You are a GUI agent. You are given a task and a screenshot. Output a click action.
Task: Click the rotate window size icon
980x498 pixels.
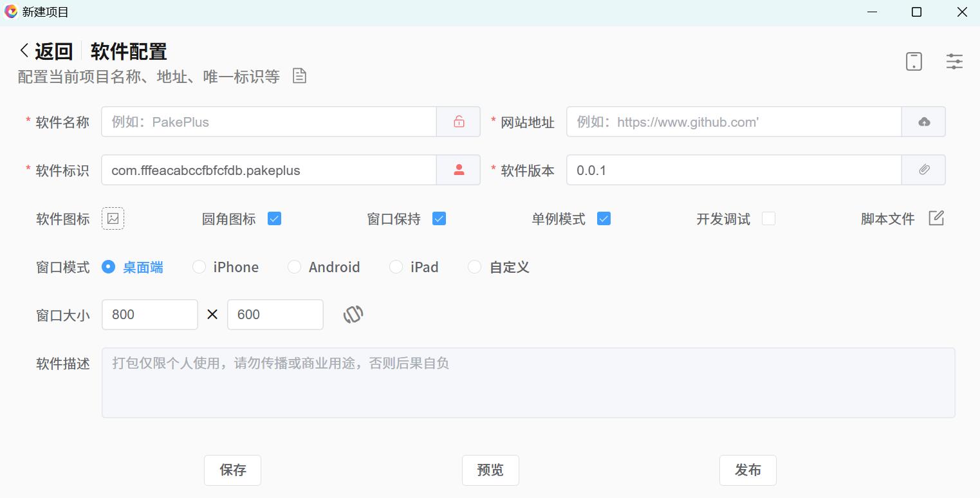point(353,315)
